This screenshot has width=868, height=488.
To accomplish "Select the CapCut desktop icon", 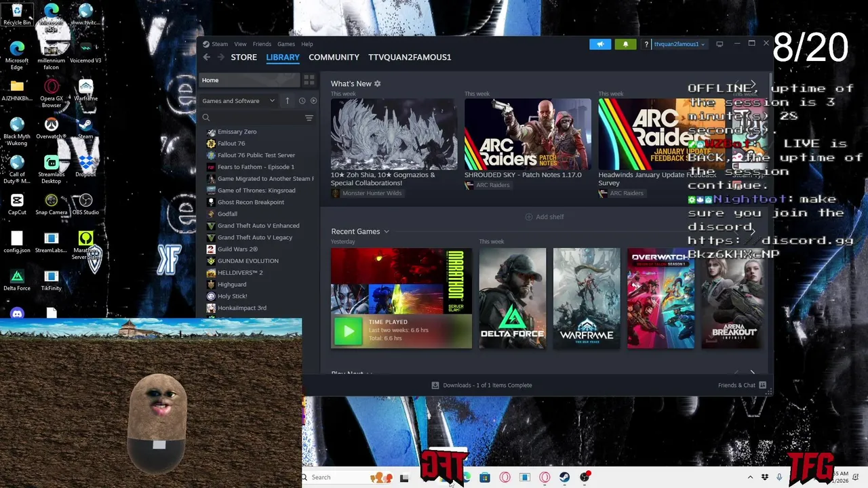I will click(17, 204).
